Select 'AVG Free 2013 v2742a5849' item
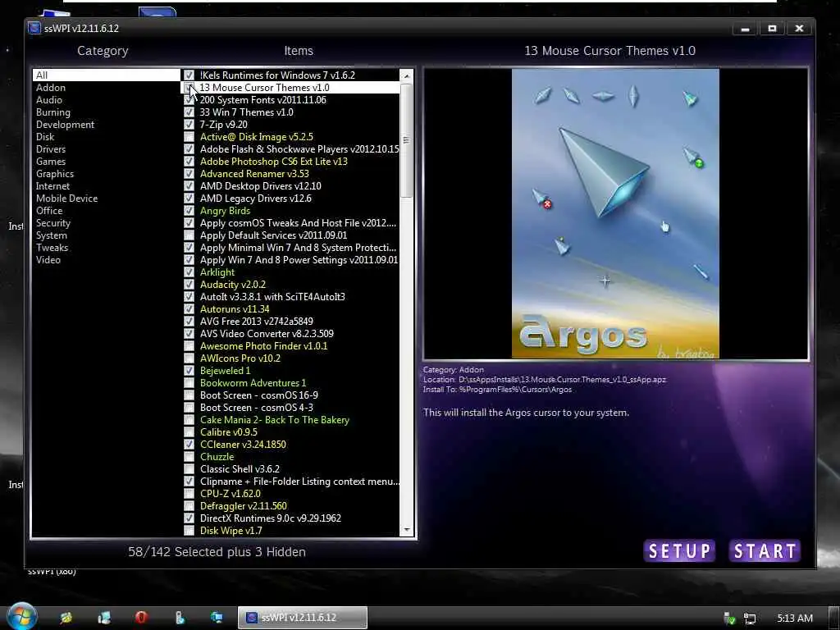840x630 pixels. 256,322
